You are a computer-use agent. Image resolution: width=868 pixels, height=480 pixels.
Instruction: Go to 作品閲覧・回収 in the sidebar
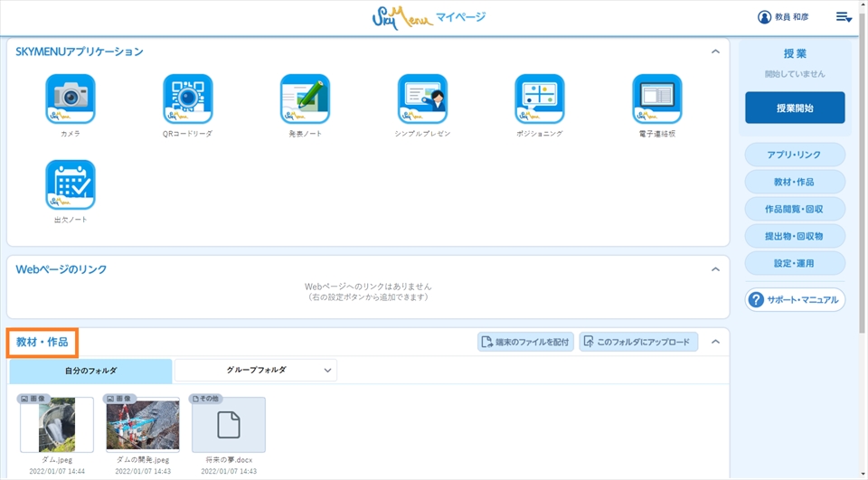(x=795, y=209)
